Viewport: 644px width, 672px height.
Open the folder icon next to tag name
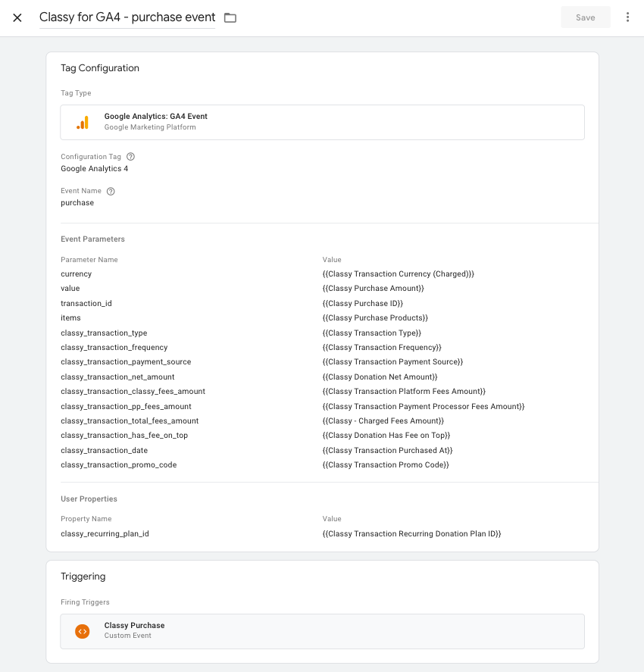[230, 17]
